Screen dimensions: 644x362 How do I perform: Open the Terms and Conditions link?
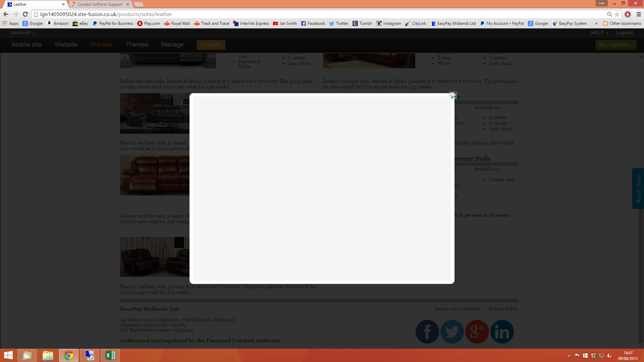point(457,309)
